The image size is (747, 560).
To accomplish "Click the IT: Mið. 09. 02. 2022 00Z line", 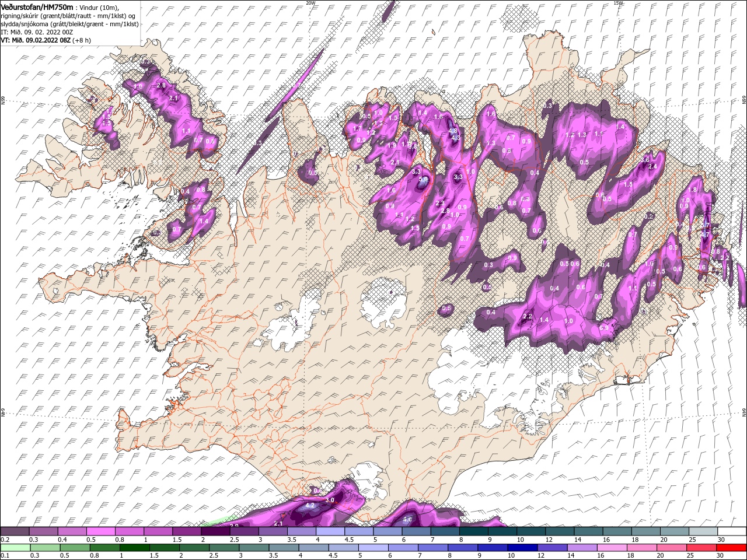I will [37, 32].
